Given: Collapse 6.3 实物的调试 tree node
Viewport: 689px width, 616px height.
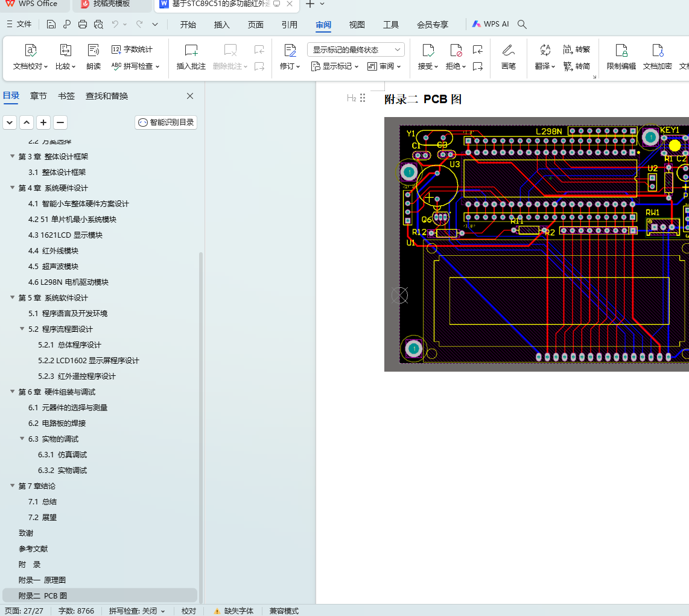Looking at the screenshot, I should [x=22, y=439].
